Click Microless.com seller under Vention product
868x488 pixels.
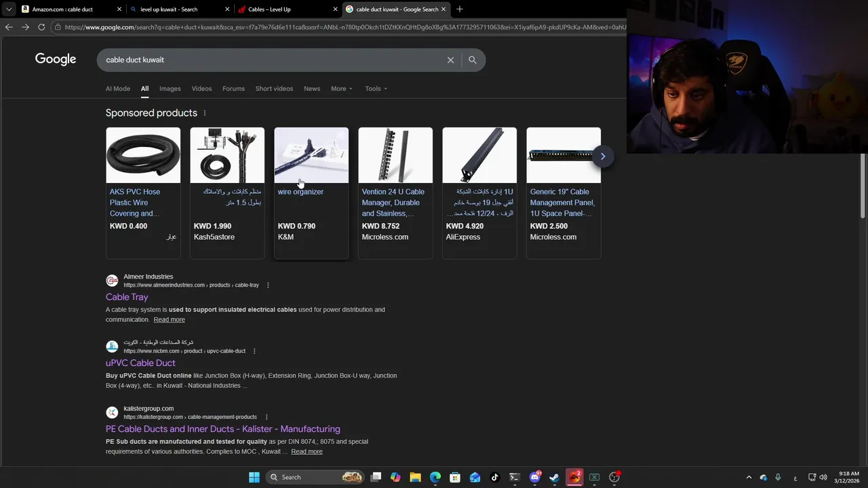pos(384,237)
